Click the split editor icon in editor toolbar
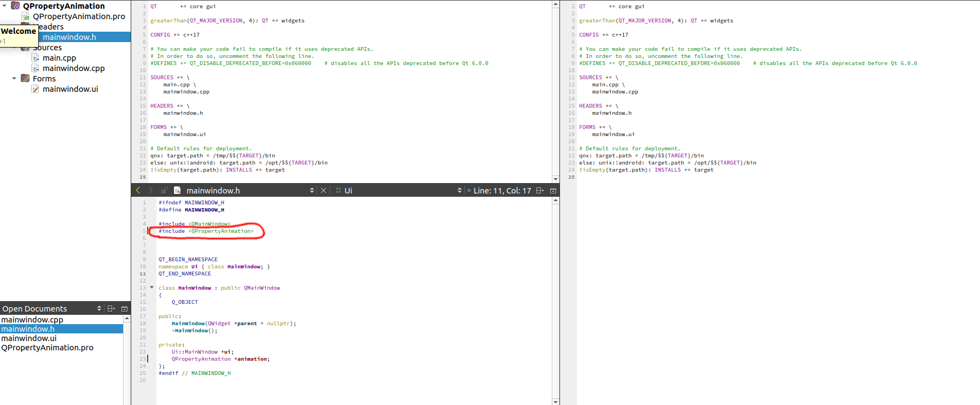Viewport: 980px width, 405px height. (x=540, y=191)
